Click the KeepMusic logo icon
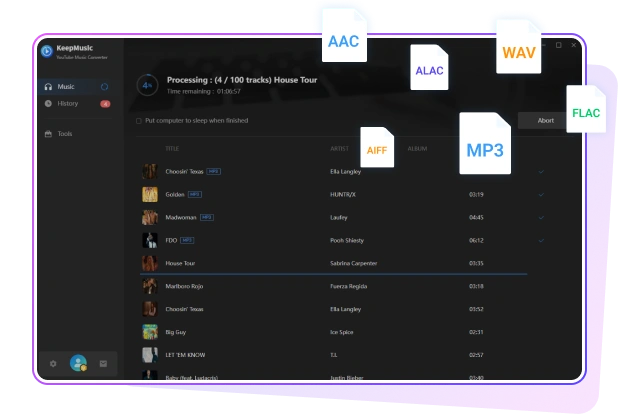The width and height of the screenshot is (620, 417). tap(47, 51)
